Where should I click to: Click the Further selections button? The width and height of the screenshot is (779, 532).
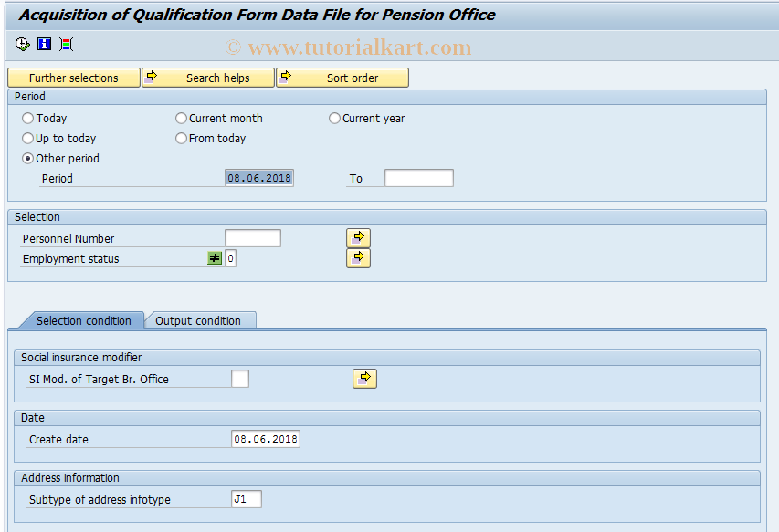pos(73,78)
